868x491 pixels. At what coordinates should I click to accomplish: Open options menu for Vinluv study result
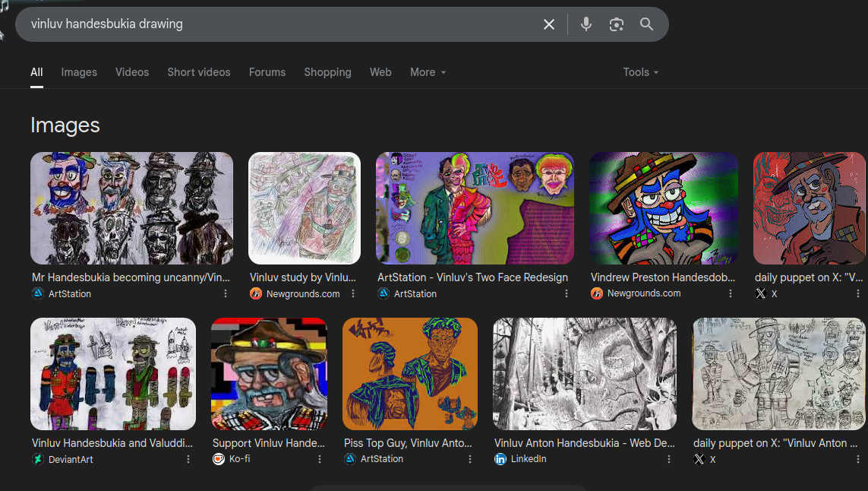[353, 293]
